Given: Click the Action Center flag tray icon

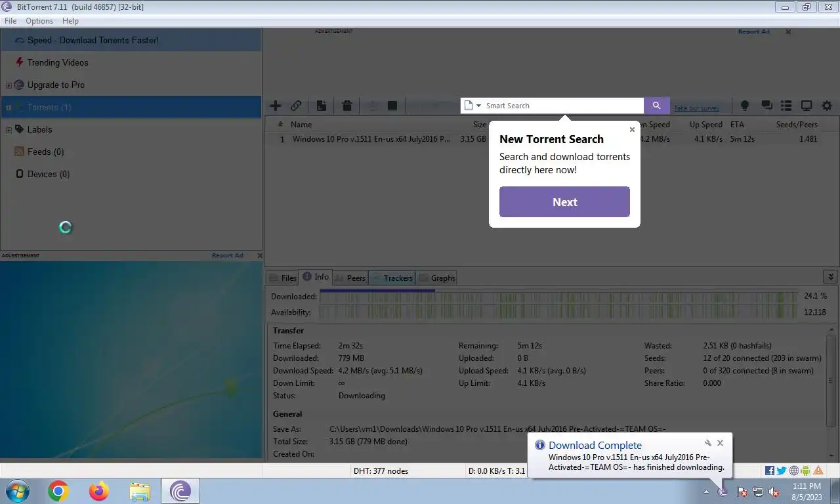Looking at the screenshot, I should (x=742, y=492).
